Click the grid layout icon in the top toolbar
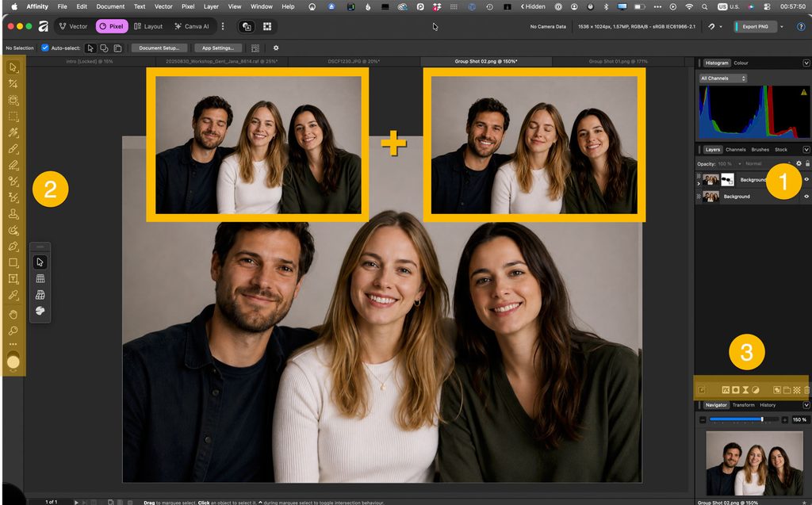 [267, 26]
